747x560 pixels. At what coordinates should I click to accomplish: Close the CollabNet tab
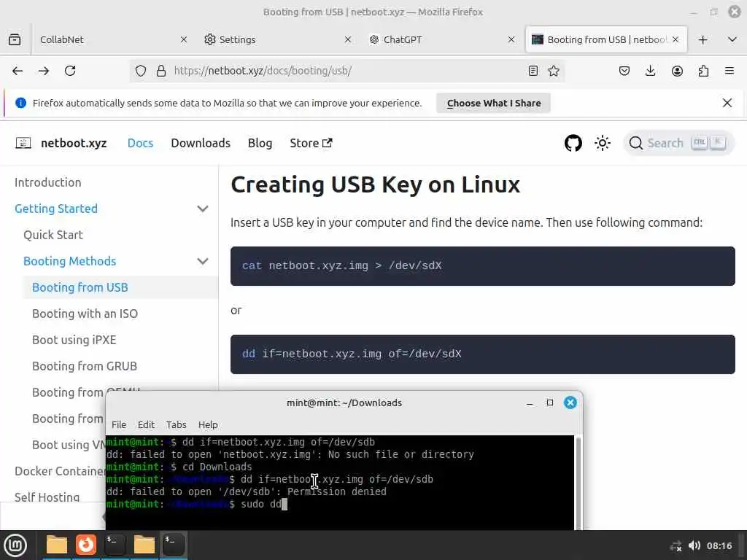click(183, 39)
